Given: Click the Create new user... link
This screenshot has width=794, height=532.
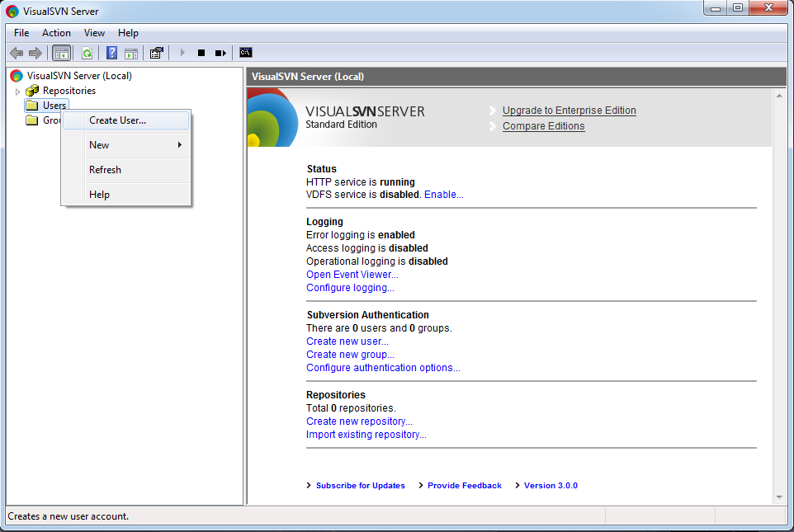Looking at the screenshot, I should (x=347, y=341).
